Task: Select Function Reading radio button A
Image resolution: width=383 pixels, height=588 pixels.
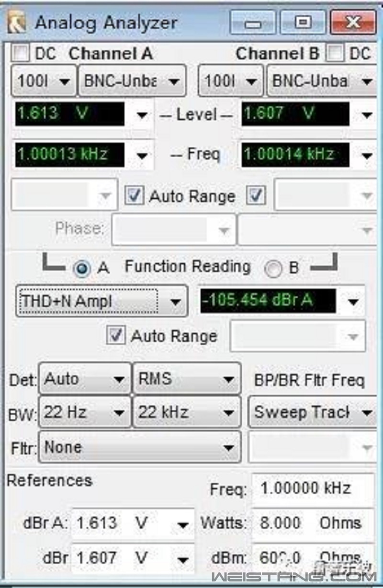Action: pyautogui.click(x=82, y=269)
